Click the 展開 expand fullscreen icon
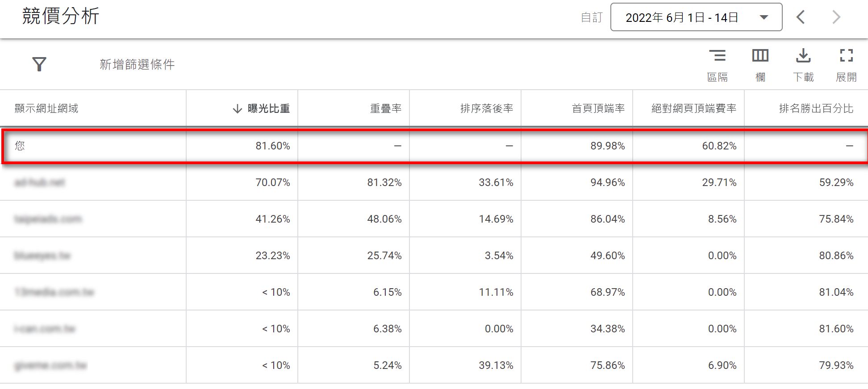868x389 pixels. point(846,56)
